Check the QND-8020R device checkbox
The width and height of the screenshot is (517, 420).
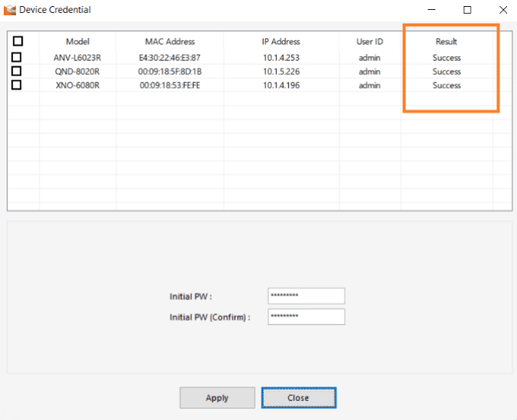(x=17, y=71)
